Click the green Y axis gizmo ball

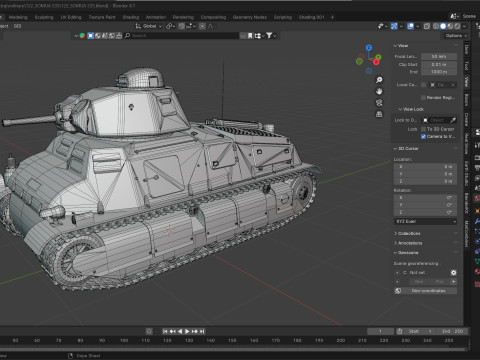[379, 57]
